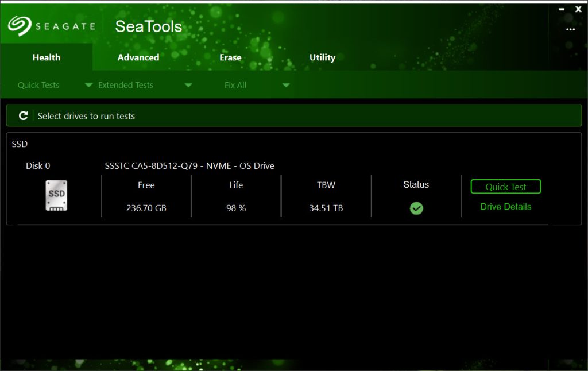Click the Seagate spiral logo
The height and width of the screenshot is (371, 588).
(20, 26)
